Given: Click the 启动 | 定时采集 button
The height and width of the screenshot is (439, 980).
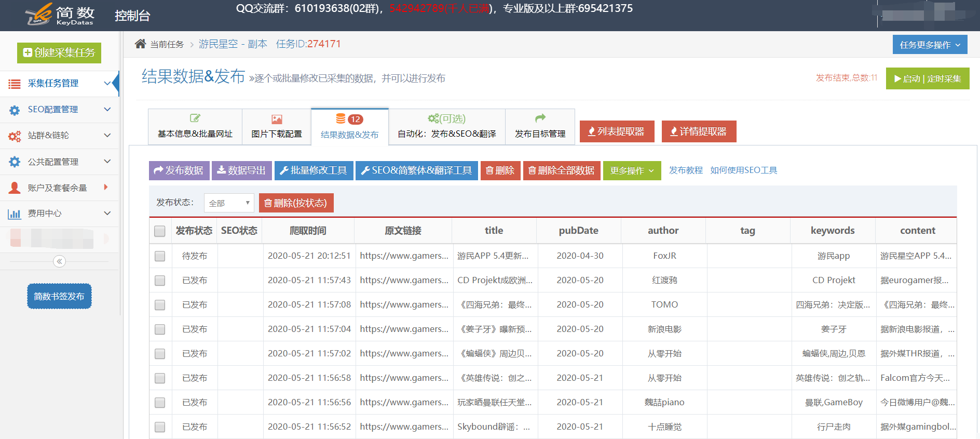Looking at the screenshot, I should coord(928,78).
